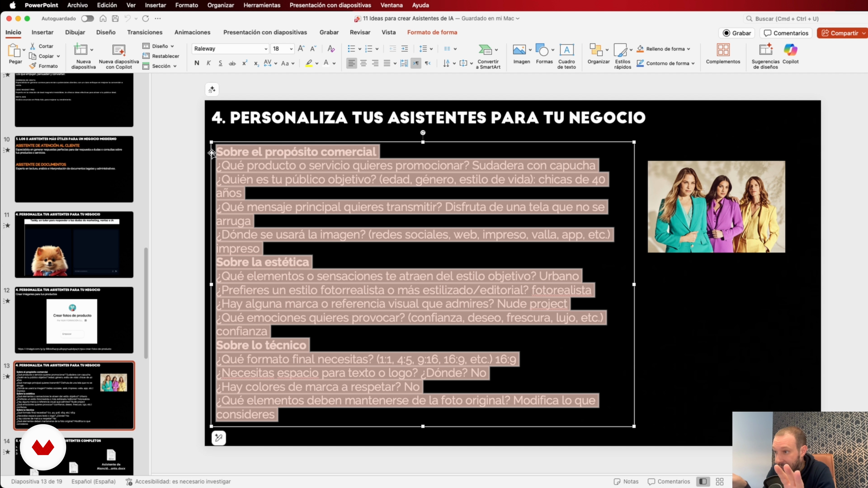Viewport: 868px width, 488px height.
Task: Open the Animaciones ribbon tab
Action: (192, 32)
